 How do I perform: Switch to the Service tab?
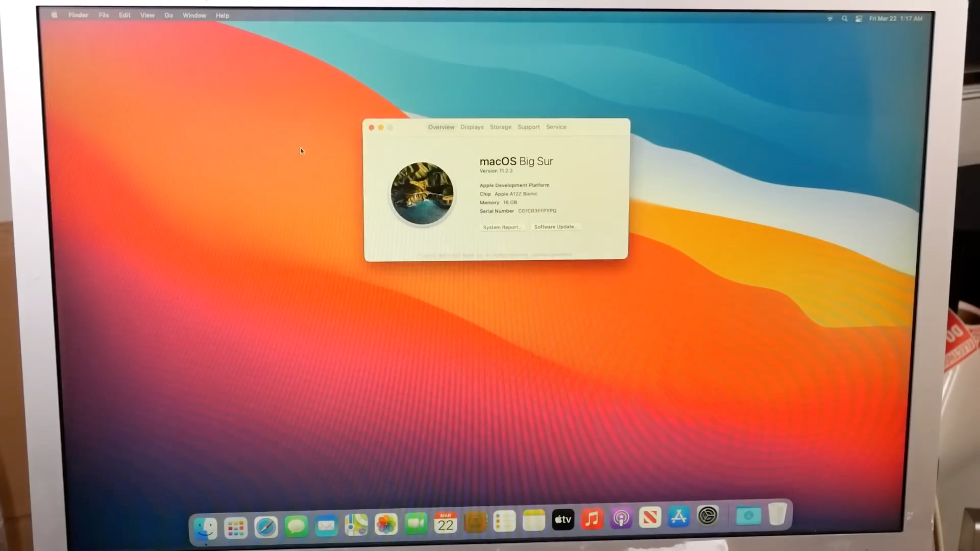556,127
